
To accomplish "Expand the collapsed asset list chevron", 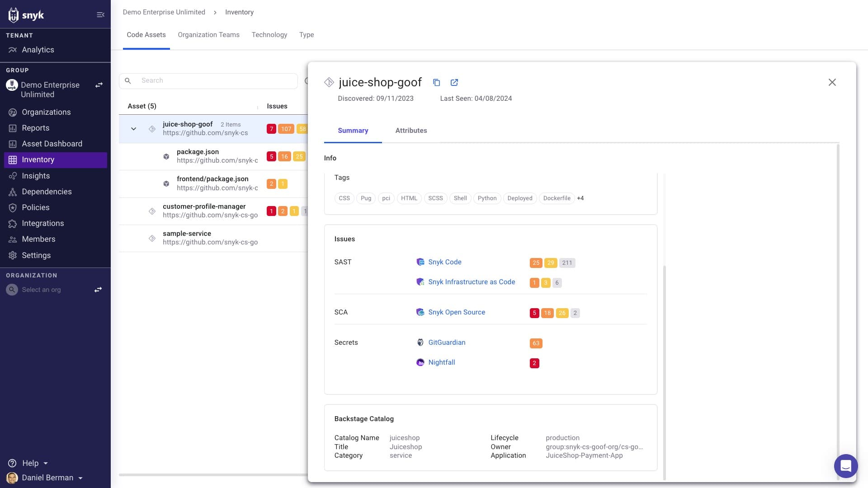I will [x=133, y=129].
